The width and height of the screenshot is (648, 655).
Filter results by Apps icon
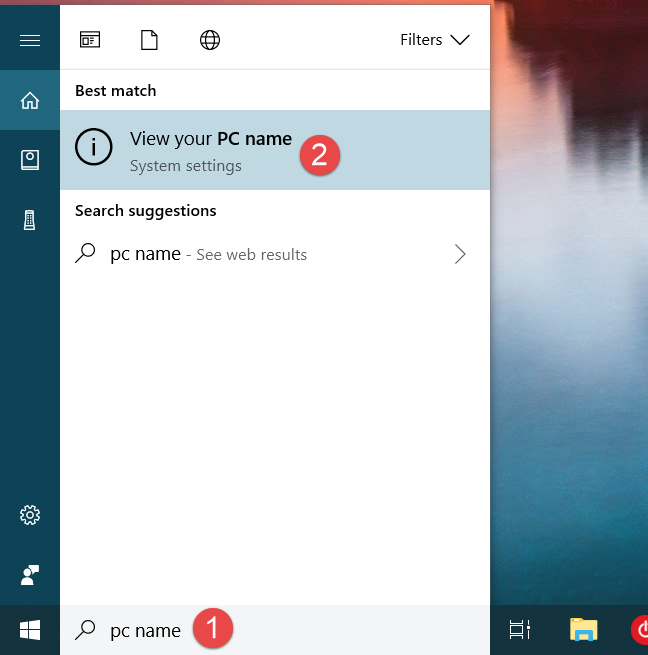coord(90,40)
